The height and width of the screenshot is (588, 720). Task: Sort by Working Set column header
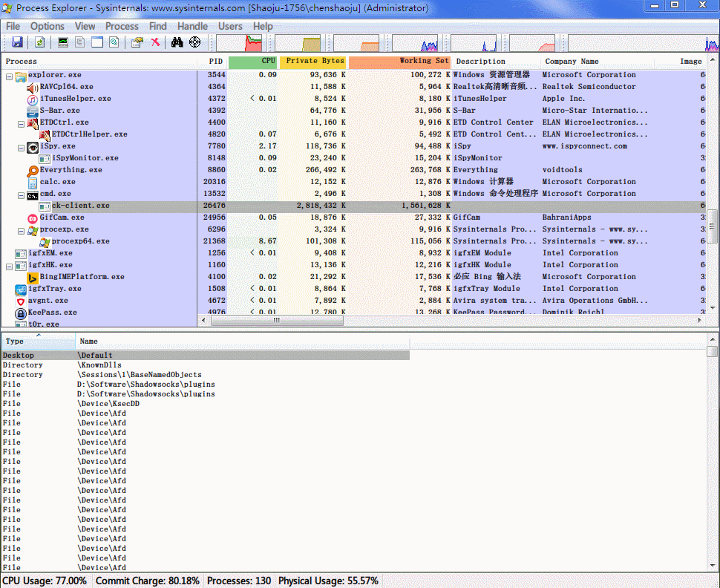pos(399,61)
